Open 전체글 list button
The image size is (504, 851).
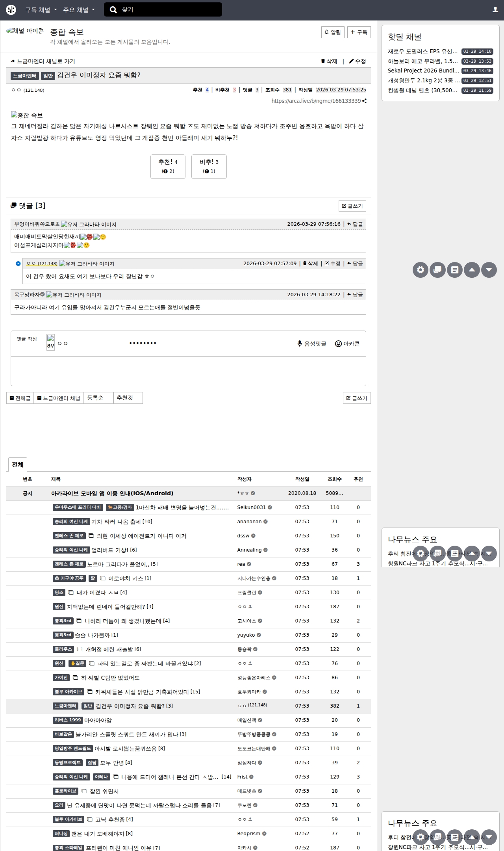point(20,398)
